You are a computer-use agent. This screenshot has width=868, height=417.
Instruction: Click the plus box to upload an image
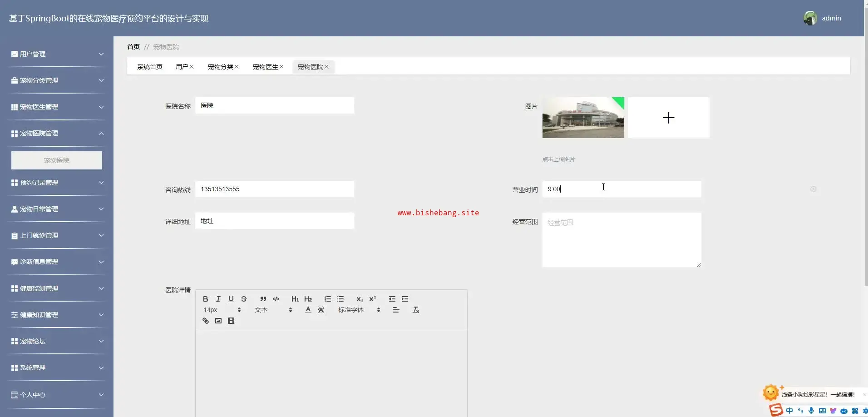[668, 118]
